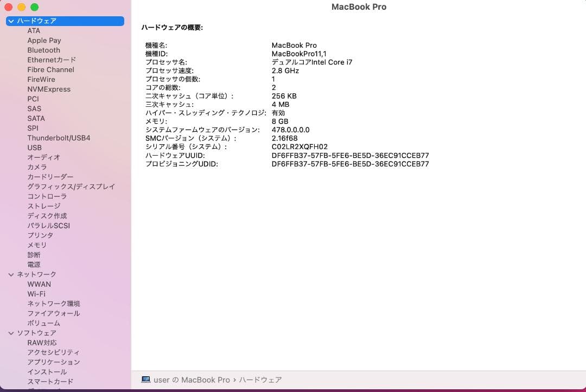
Task: Select Bluetooth in the hardware list
Action: click(x=43, y=50)
